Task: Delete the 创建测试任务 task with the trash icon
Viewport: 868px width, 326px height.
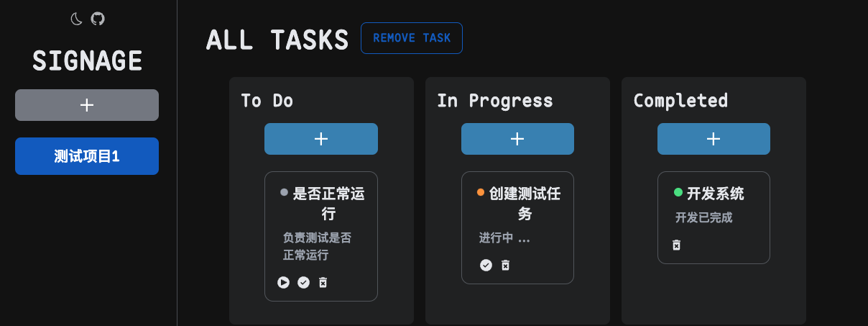Action: 505,266
